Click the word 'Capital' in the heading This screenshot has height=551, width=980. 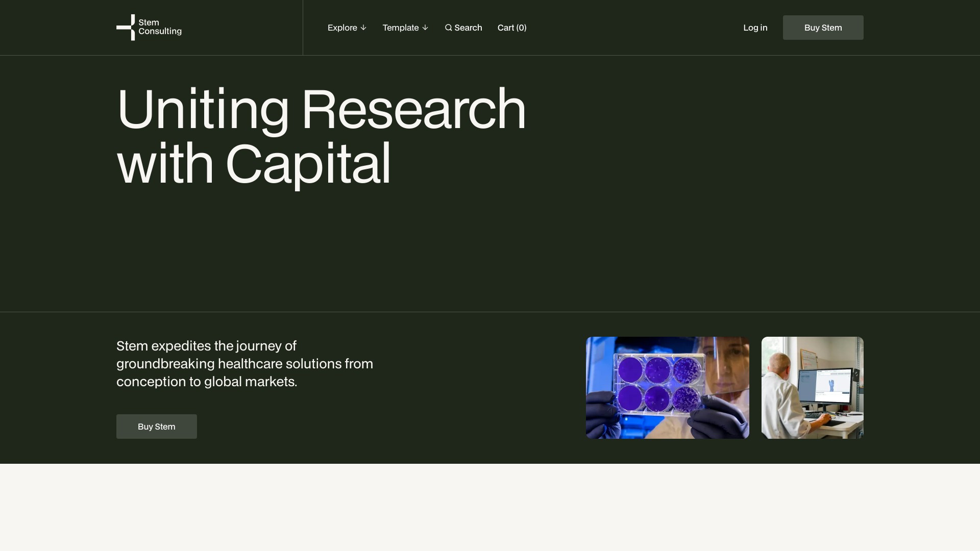(308, 164)
